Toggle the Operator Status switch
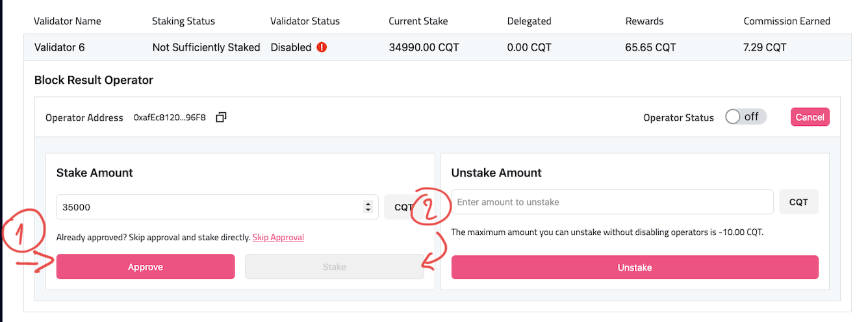 tap(746, 117)
